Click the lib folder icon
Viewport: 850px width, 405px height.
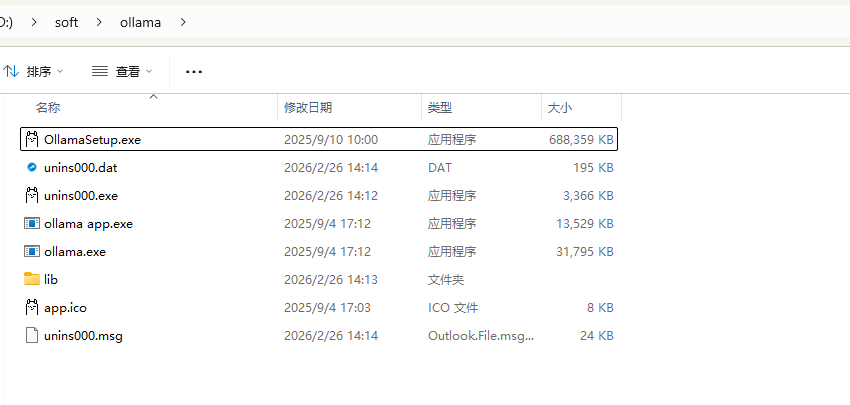(x=32, y=279)
